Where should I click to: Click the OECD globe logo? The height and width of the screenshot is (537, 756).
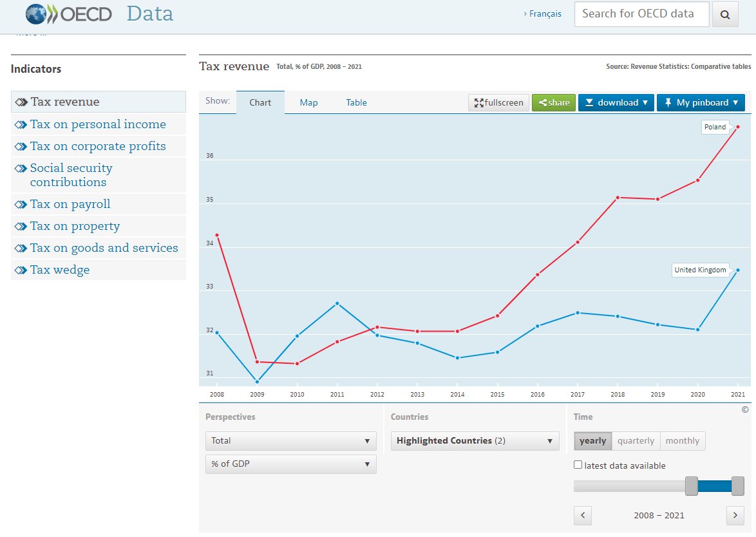tap(36, 14)
